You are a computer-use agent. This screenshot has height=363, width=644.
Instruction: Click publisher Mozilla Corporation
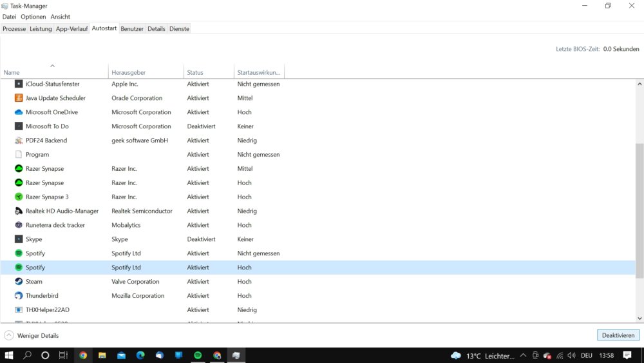coord(138,295)
